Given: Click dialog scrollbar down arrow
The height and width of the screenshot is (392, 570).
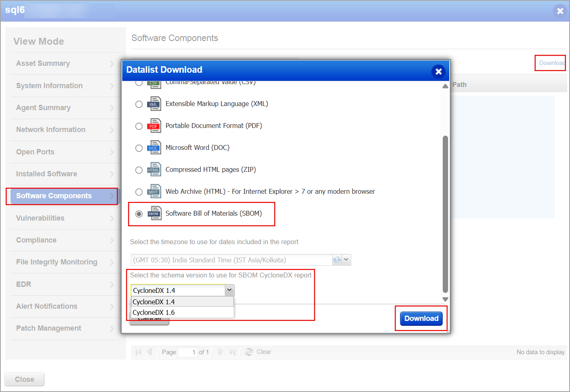Looking at the screenshot, I should coord(445,299).
